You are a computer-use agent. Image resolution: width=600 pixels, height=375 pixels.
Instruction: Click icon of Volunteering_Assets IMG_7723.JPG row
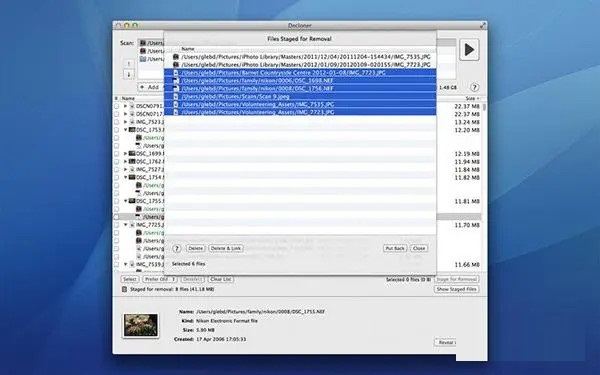point(176,112)
